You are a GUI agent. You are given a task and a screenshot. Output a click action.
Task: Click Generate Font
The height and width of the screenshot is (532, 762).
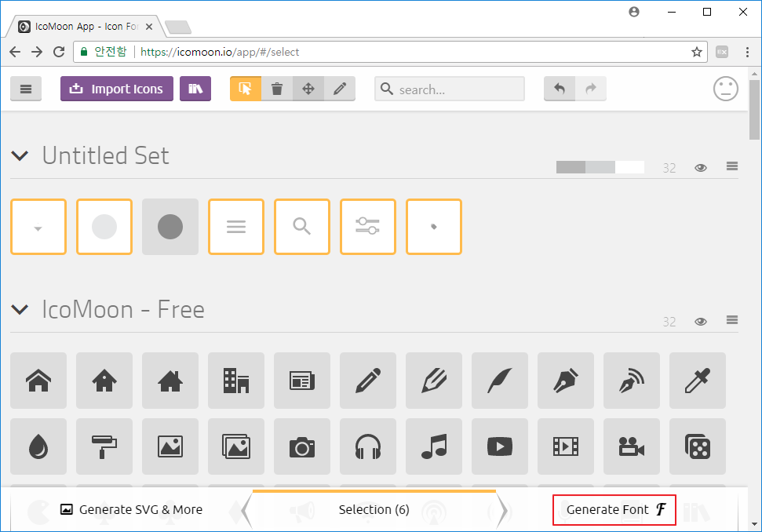614,510
